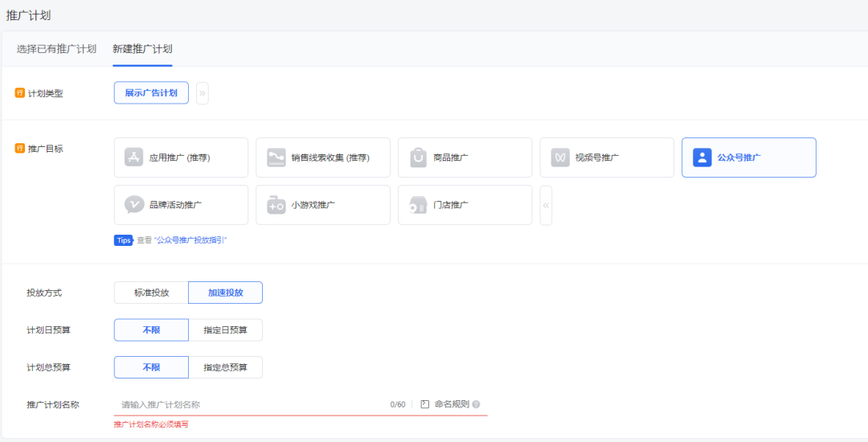The image size is (868, 442).
Task: Choose 指定日预算 option
Action: click(x=225, y=330)
